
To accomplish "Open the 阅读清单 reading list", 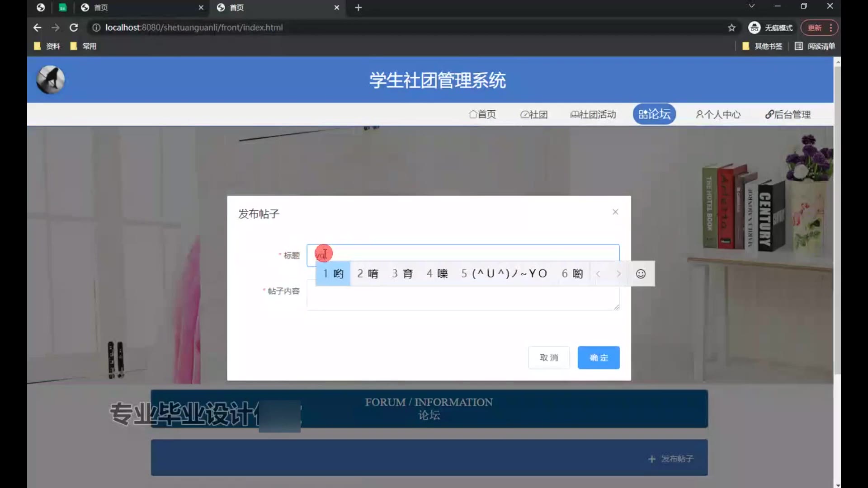I will click(815, 46).
